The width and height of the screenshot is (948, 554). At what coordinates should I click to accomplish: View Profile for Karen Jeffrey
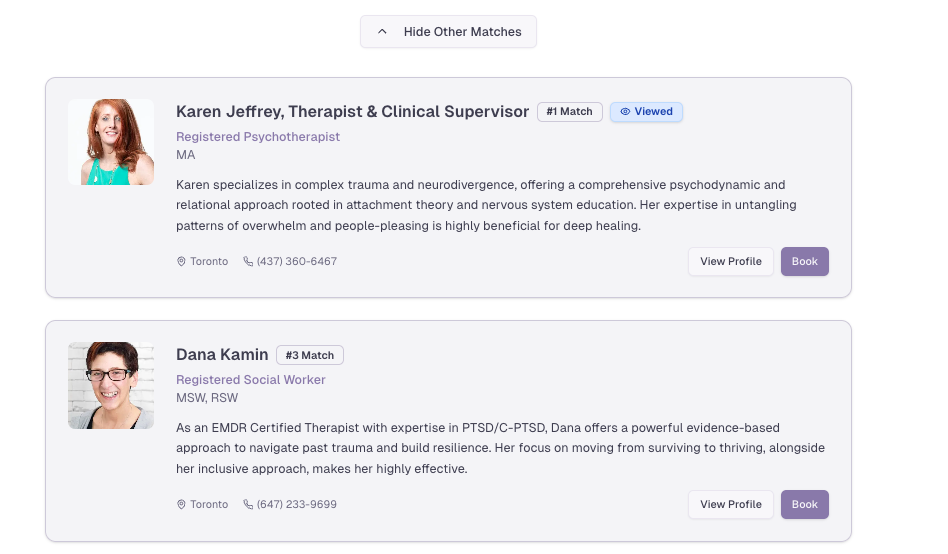(x=730, y=262)
